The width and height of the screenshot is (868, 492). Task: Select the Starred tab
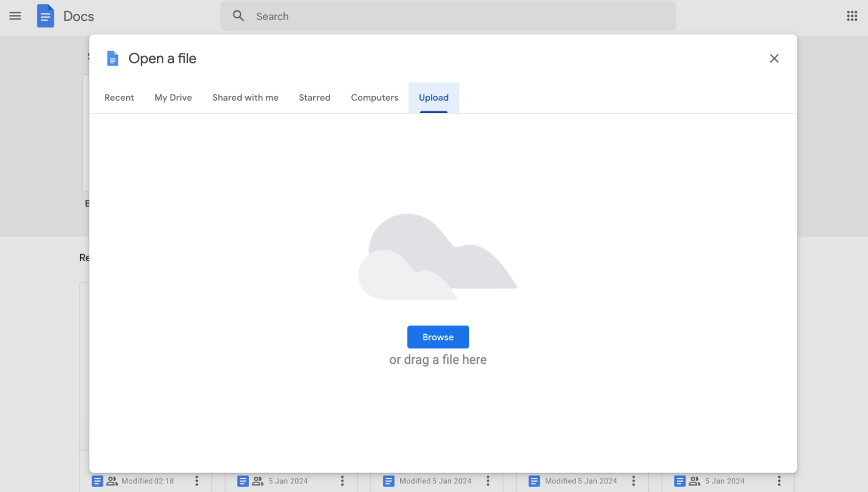[314, 98]
